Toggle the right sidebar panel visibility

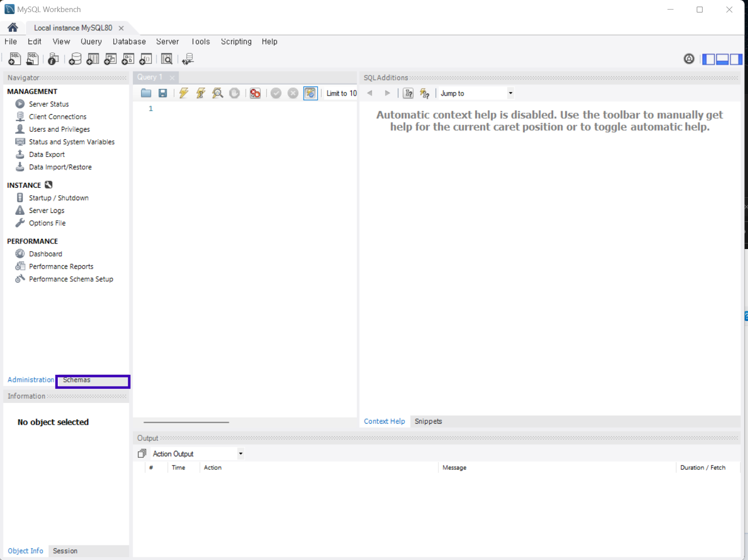click(x=736, y=59)
